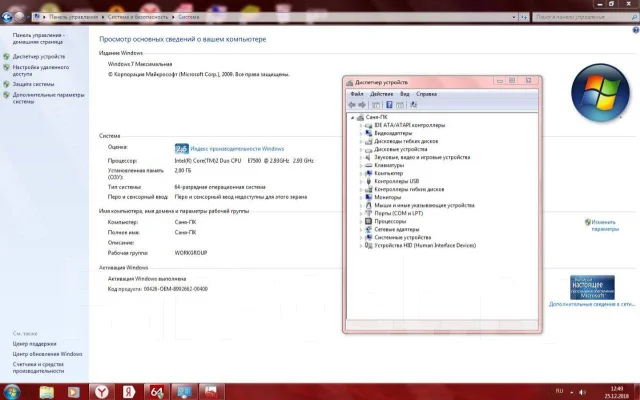Open the Индекс производительности Windows link
This screenshot has width=640, height=400.
tap(237, 149)
